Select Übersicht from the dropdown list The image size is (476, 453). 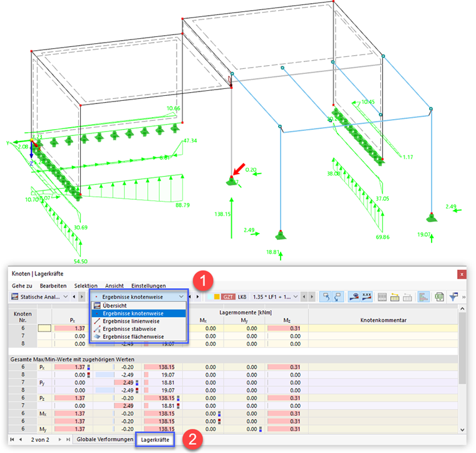pyautogui.click(x=139, y=305)
